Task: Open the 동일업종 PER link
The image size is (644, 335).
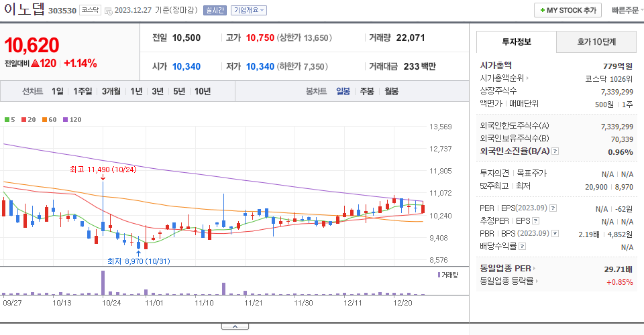Action: coord(508,269)
